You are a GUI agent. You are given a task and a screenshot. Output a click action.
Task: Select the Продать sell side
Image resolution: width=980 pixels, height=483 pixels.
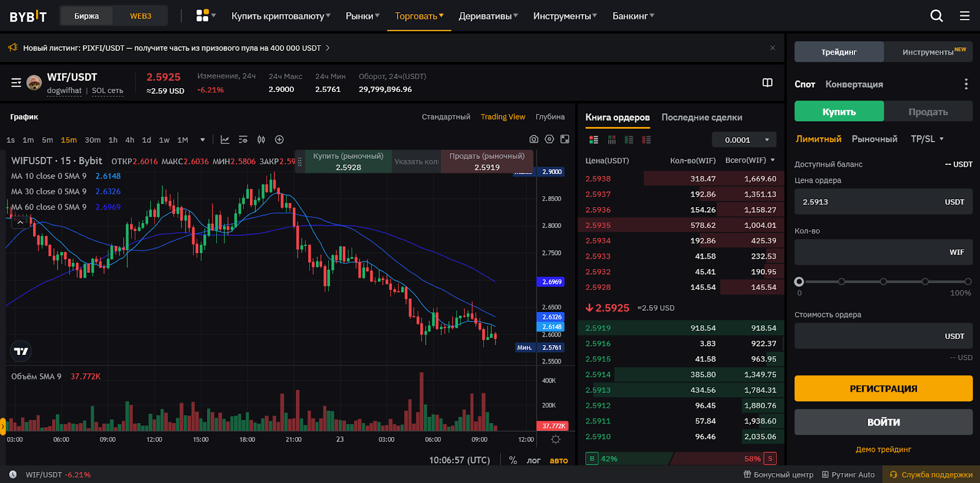[928, 112]
